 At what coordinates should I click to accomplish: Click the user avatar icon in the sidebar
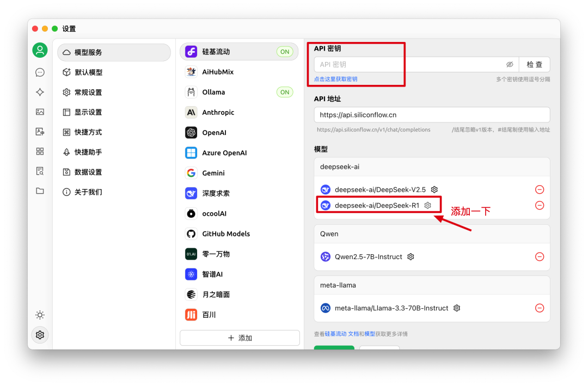click(40, 50)
